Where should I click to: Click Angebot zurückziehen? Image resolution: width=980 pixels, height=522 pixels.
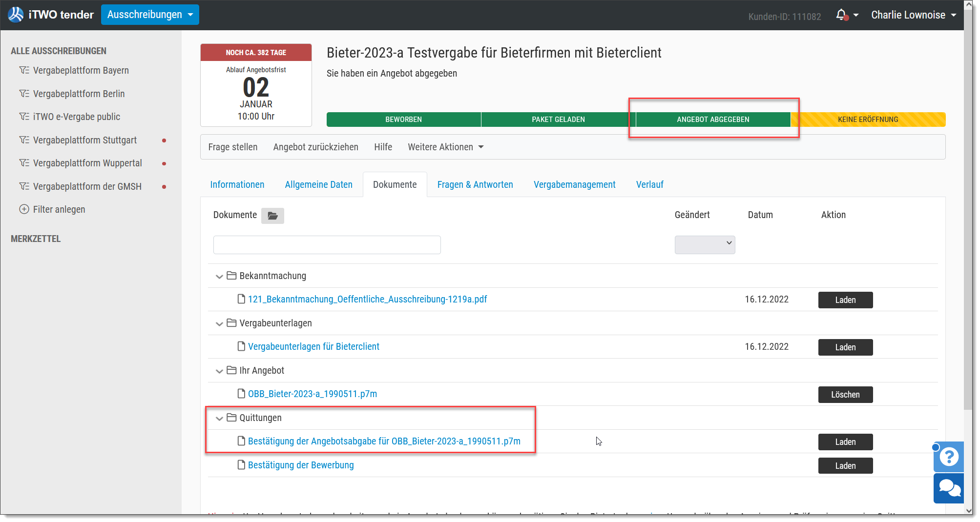coord(316,147)
